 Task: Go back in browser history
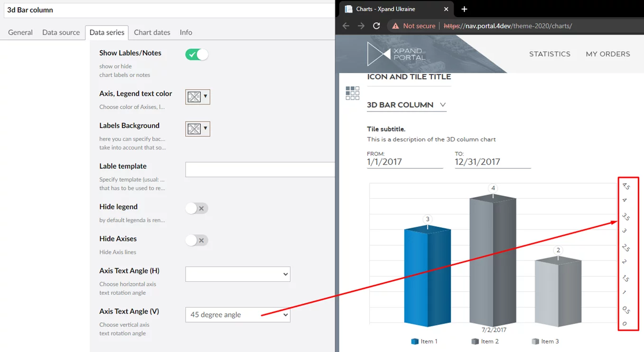coord(345,26)
